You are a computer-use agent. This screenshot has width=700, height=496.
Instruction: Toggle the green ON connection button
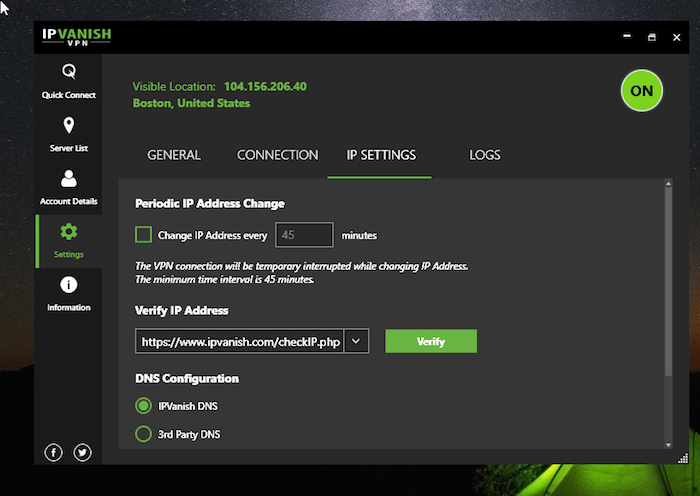tap(642, 91)
